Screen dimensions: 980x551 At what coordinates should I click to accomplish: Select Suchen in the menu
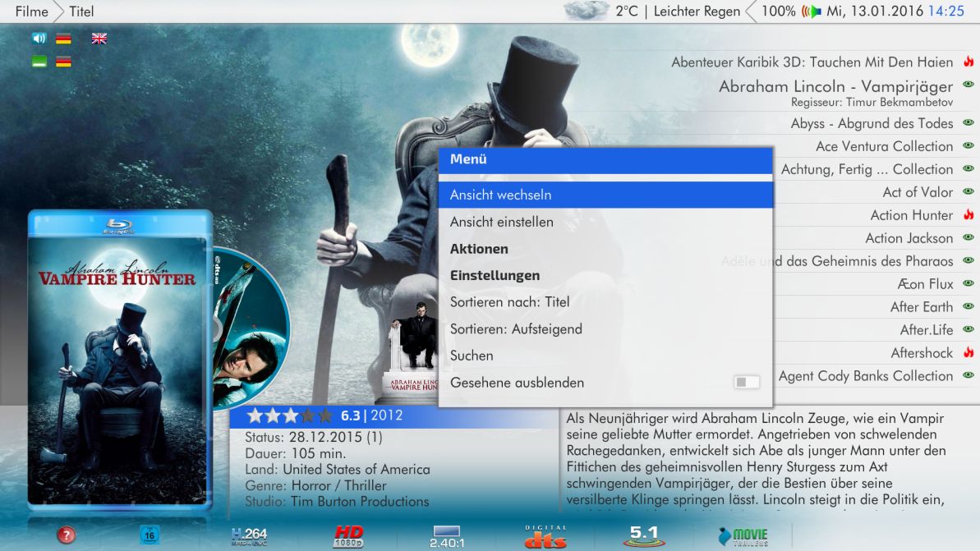tap(605, 356)
